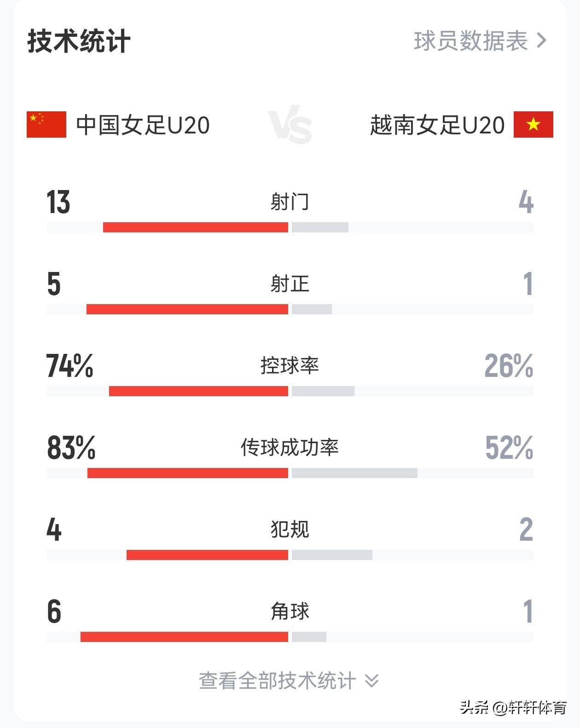Click the 头条 @轩轩体育 watermark
Viewport: 580px width, 728px height.
coord(513,707)
